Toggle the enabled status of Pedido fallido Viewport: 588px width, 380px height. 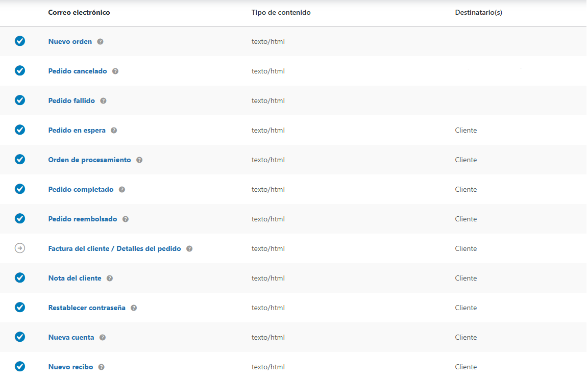(x=20, y=100)
